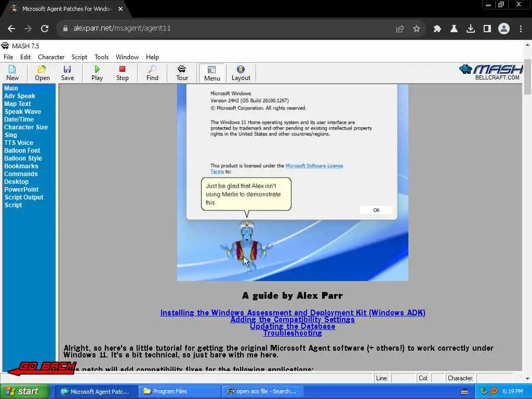Screen dimensions: 532x399
Task: Open Desktop in the sidebar
Action: point(16,182)
